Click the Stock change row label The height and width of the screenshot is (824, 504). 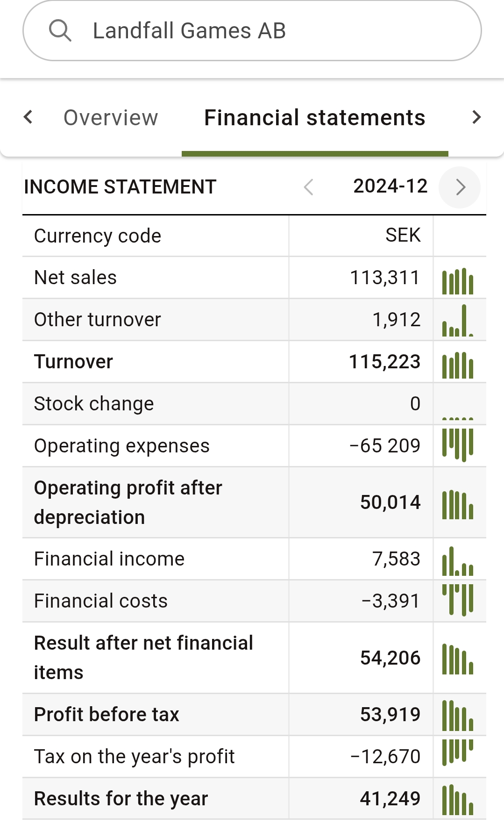point(94,404)
